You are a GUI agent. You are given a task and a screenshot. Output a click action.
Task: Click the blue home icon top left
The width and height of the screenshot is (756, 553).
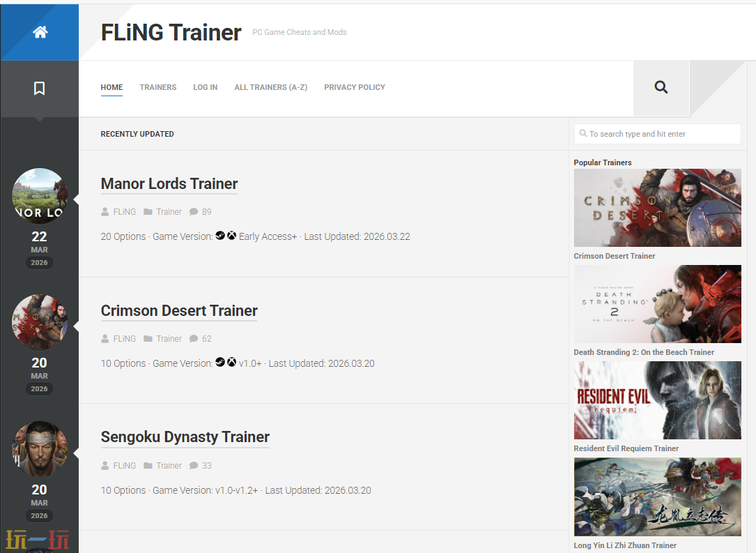40,31
